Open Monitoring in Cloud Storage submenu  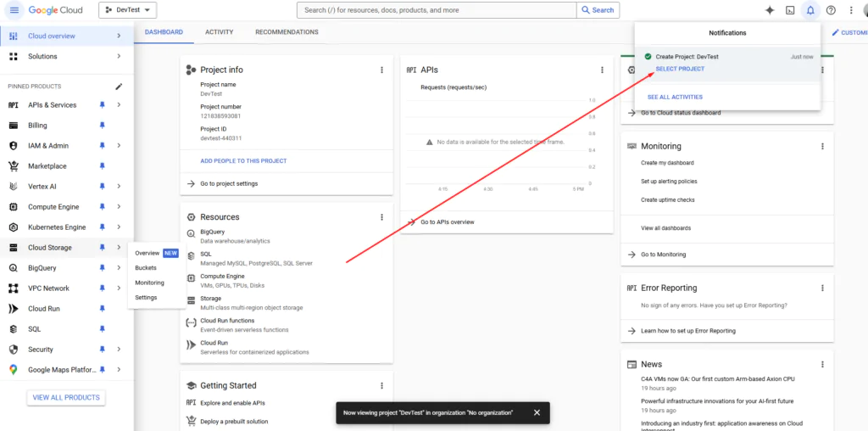point(149,283)
